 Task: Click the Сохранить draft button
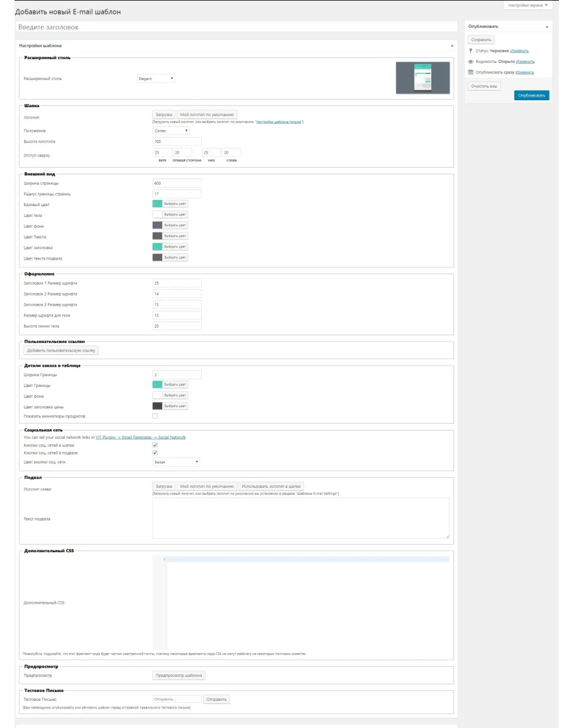tap(481, 40)
